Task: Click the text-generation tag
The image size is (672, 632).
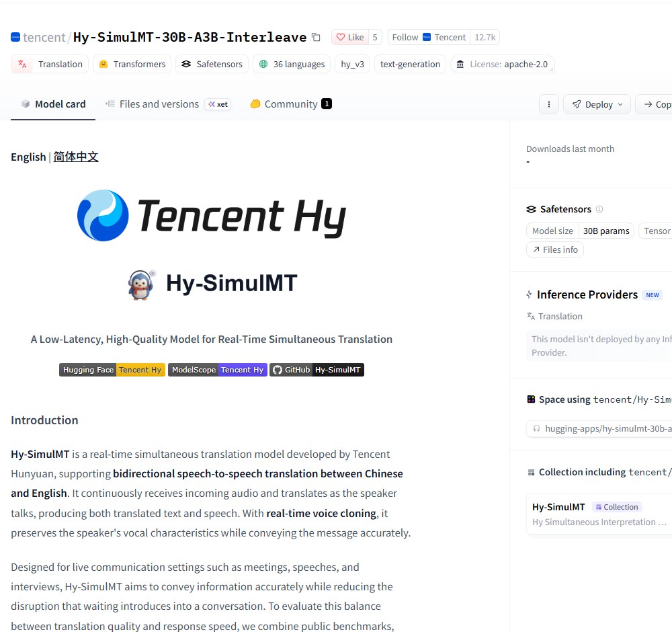Action: point(410,64)
